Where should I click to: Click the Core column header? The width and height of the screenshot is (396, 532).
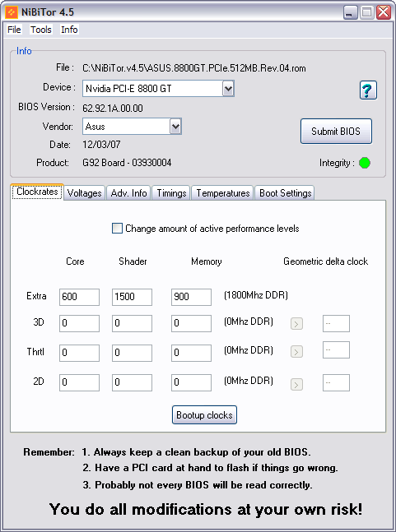(x=75, y=261)
